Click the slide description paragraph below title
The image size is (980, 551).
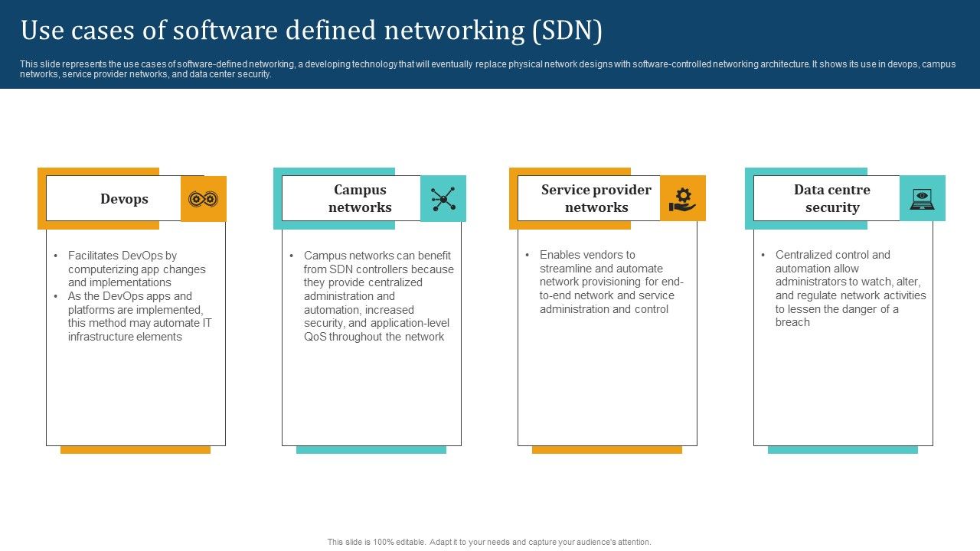click(490, 70)
